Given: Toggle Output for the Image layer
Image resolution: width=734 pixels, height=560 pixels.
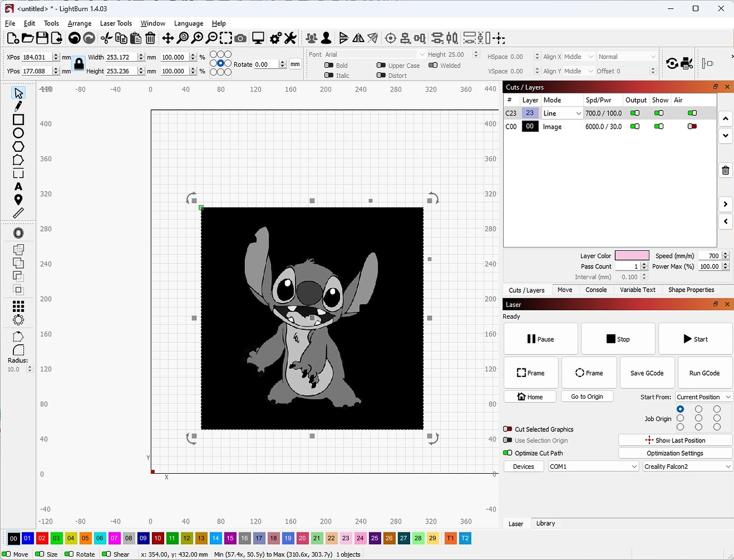Looking at the screenshot, I should click(635, 127).
